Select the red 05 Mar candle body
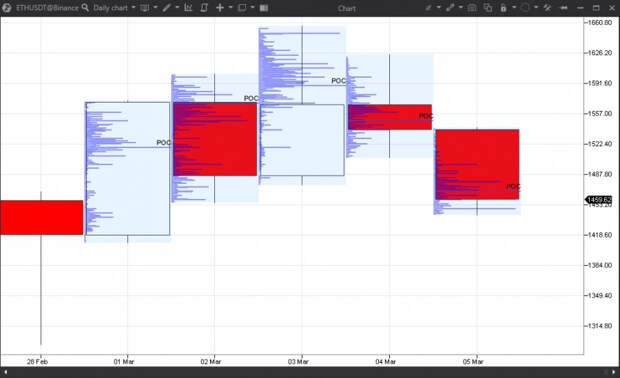620x378 pixels. click(x=477, y=164)
